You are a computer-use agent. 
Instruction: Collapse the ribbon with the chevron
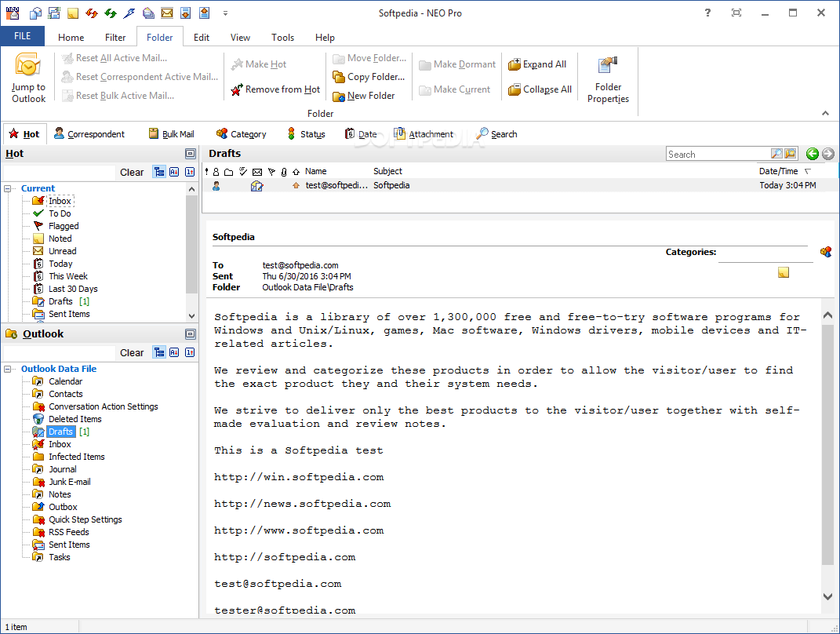[825, 113]
